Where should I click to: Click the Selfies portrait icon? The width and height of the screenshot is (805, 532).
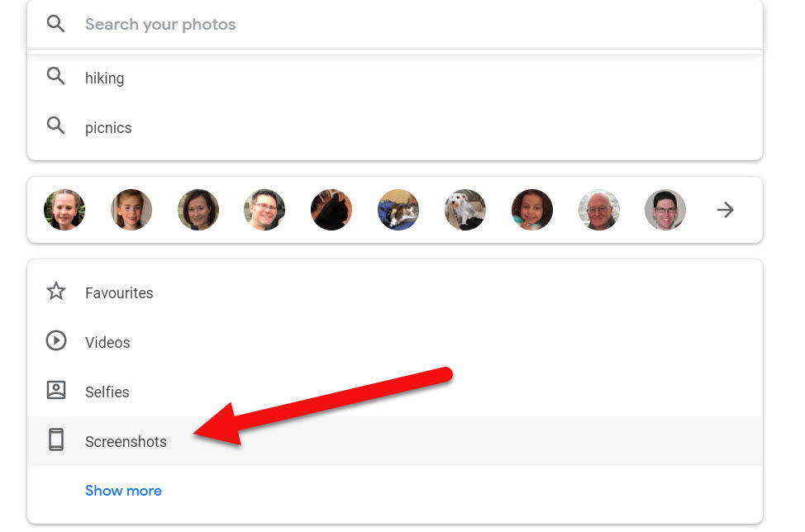click(x=55, y=392)
